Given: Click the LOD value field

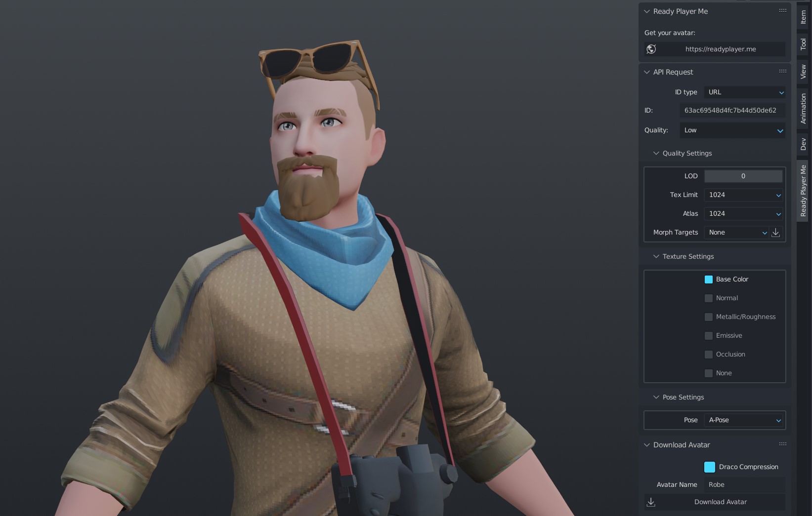Looking at the screenshot, I should coord(743,176).
